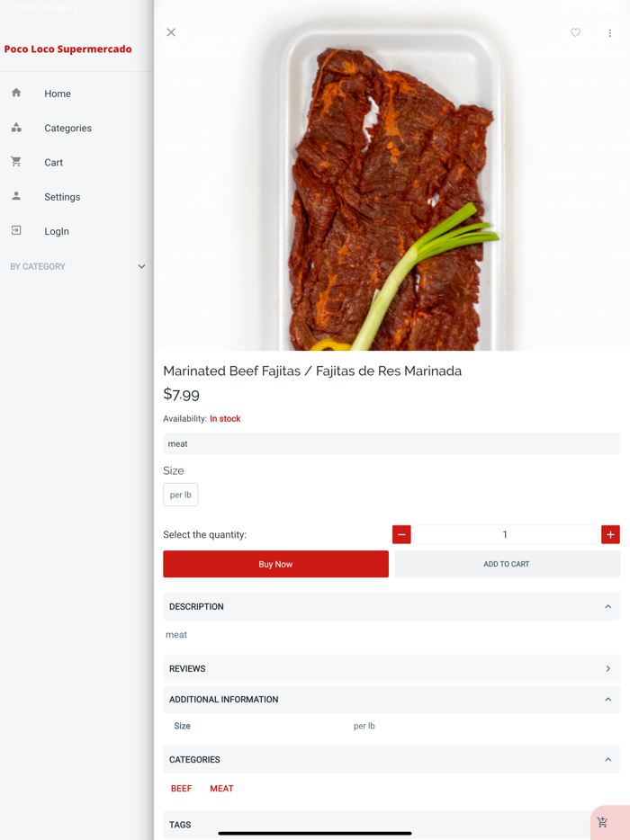Click the quantity input field
This screenshot has width=630, height=840.
click(x=505, y=534)
